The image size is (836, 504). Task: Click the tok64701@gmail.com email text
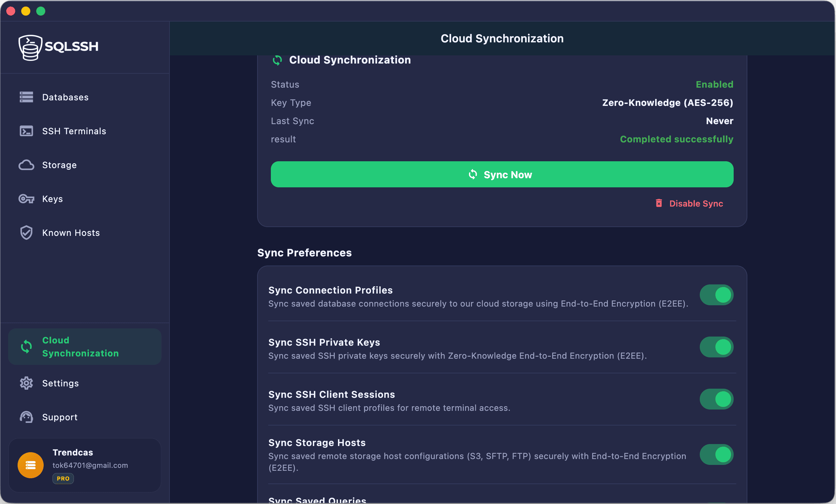(x=90, y=465)
